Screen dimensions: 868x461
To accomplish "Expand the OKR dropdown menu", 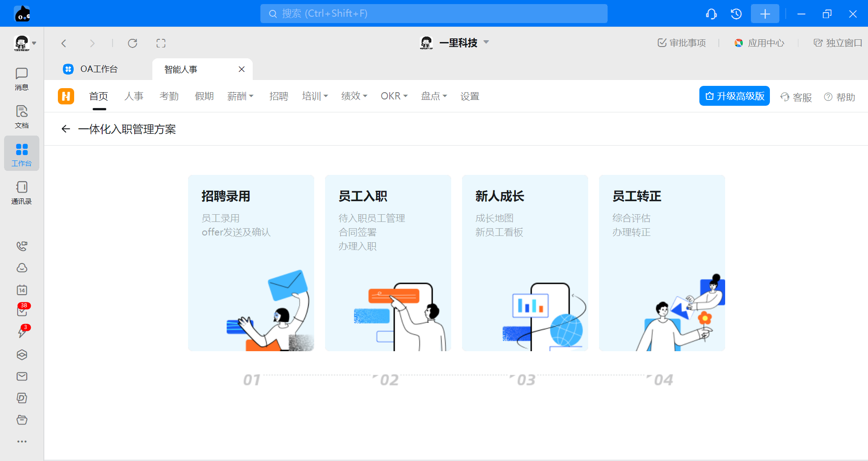I will click(x=394, y=96).
